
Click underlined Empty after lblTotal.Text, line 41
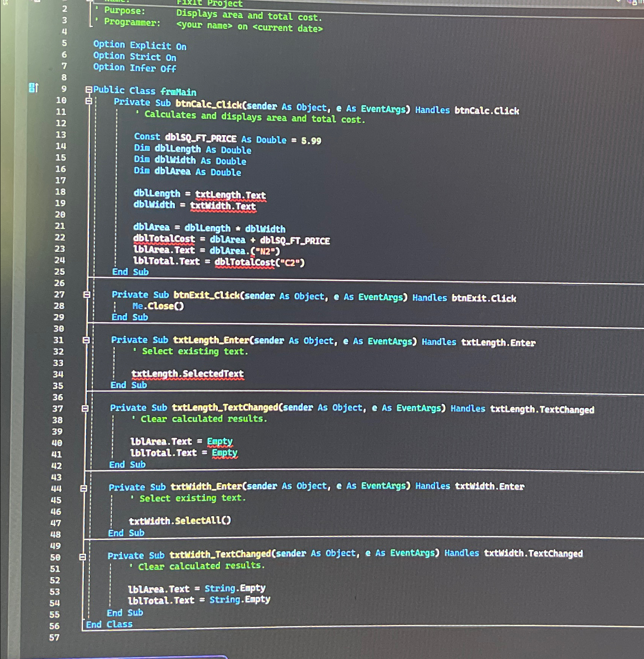225,453
